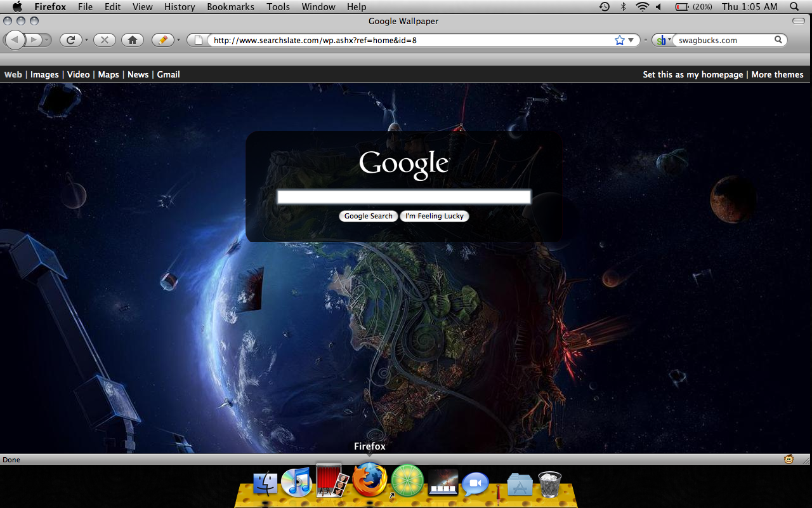Open LimeWire from the Dock
Screen dimensions: 812x508
403,480
